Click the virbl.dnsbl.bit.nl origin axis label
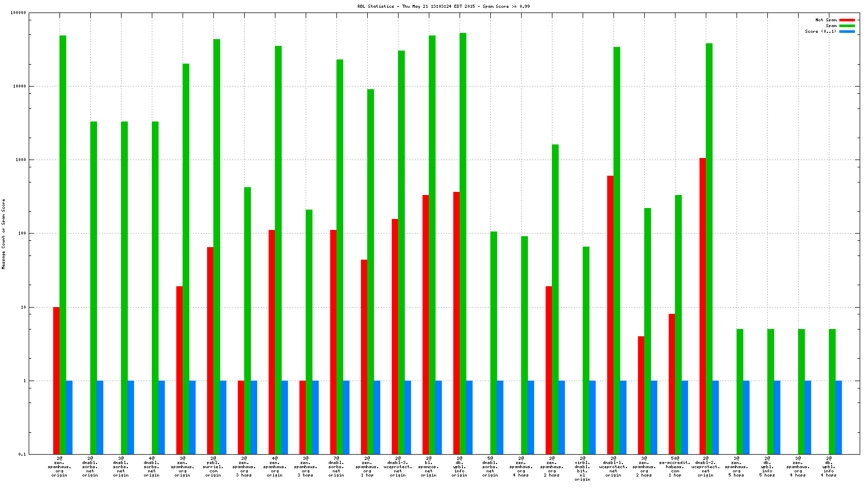868x488 pixels. (582, 469)
